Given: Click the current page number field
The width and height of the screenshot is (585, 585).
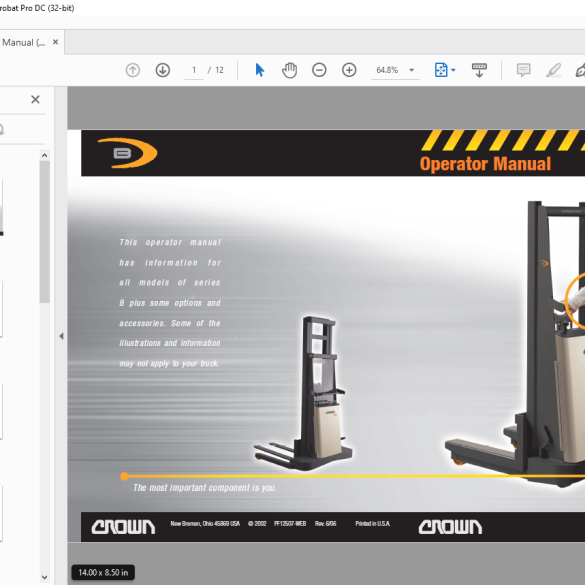Looking at the screenshot, I should (x=194, y=70).
